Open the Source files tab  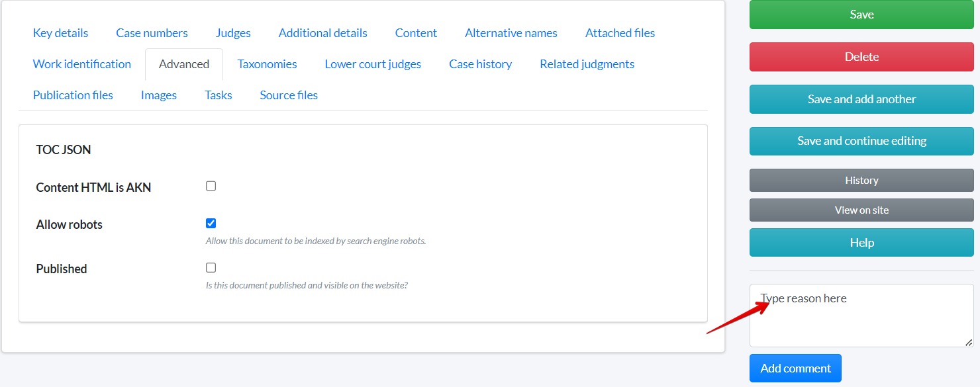pyautogui.click(x=289, y=95)
